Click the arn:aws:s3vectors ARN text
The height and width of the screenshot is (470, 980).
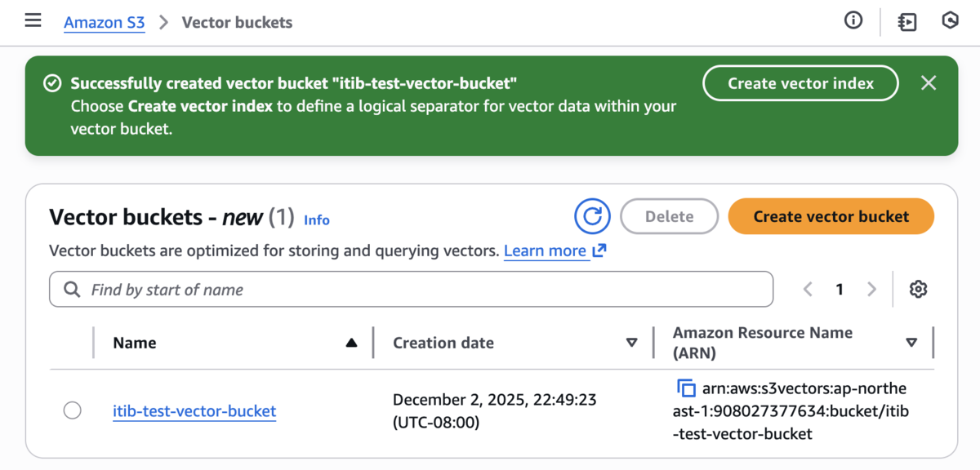pyautogui.click(x=792, y=410)
